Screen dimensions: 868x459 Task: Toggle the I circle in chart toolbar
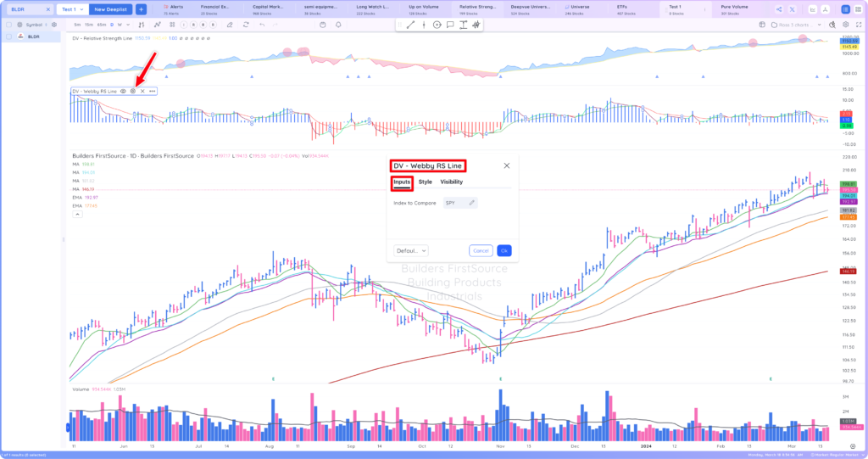click(x=184, y=25)
